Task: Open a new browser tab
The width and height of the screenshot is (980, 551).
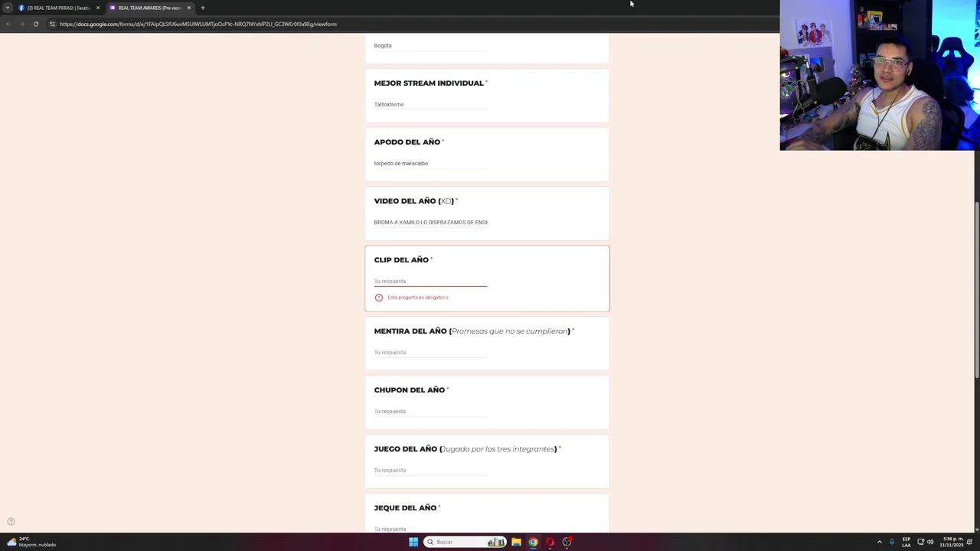Action: click(x=203, y=8)
